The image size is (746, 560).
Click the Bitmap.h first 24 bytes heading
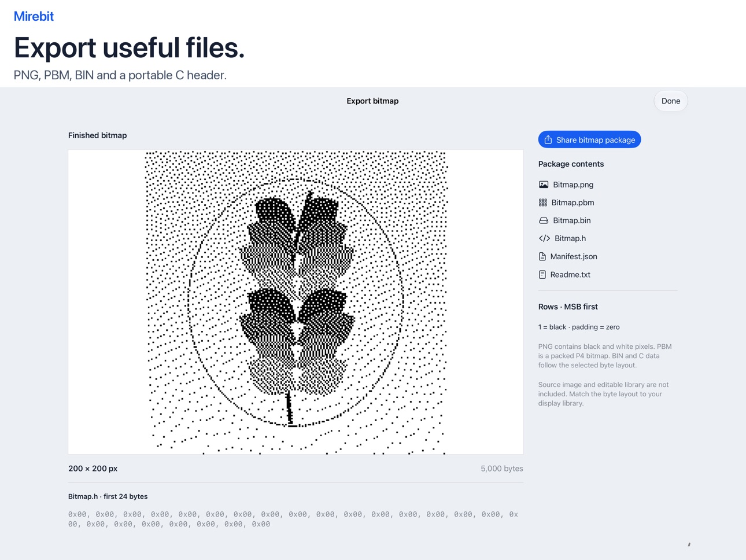point(108,496)
